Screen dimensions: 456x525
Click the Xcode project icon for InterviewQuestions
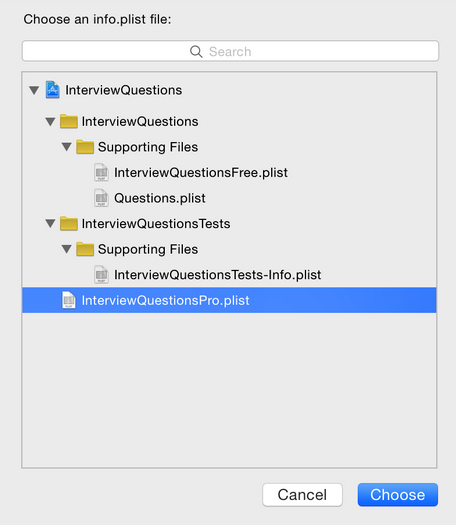[53, 90]
